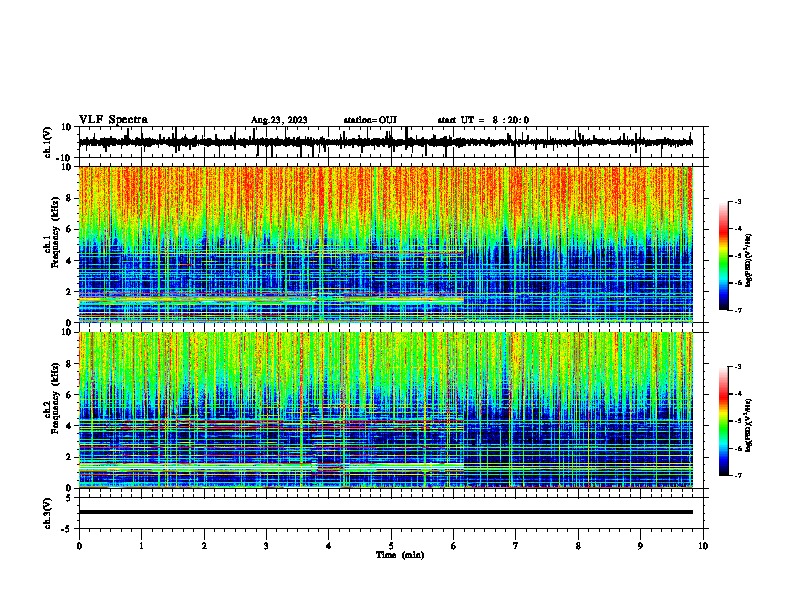Click the "6" kHz tick on ch.2 spectrogram

(69, 395)
